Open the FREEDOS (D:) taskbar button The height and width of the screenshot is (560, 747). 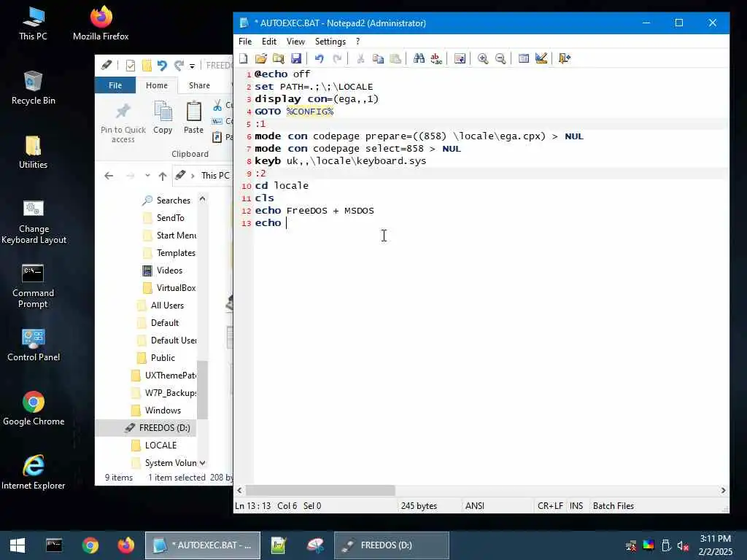click(x=391, y=545)
